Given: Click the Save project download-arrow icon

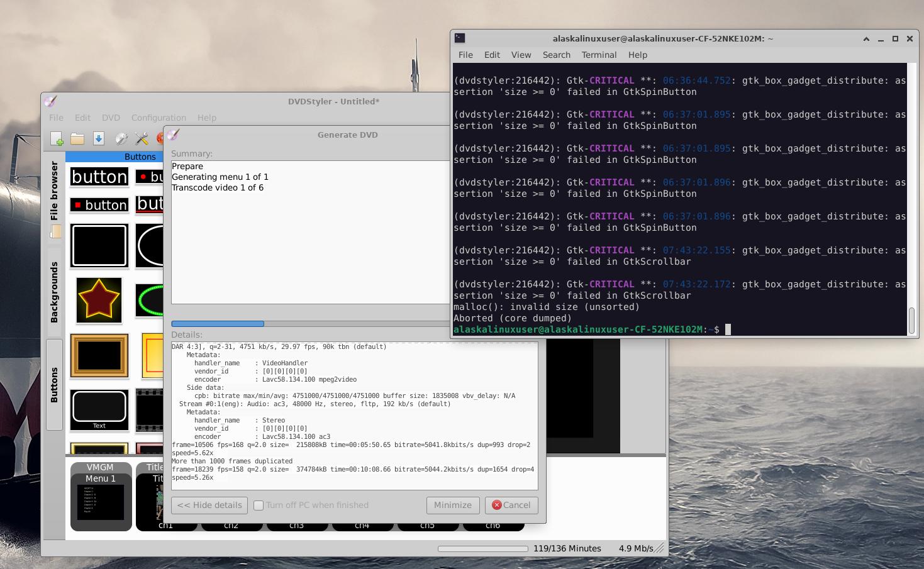Looking at the screenshot, I should (x=99, y=139).
